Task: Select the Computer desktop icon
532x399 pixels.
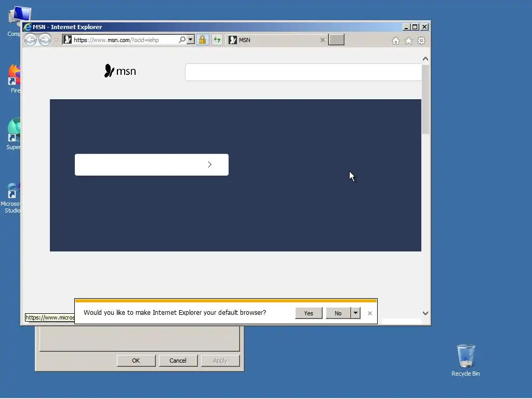Action: [15, 21]
